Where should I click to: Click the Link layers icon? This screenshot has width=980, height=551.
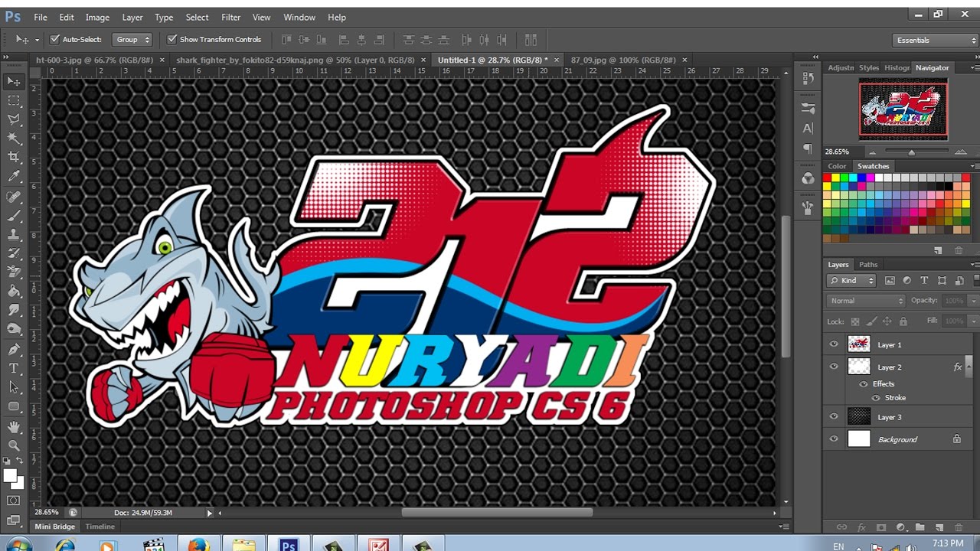click(841, 527)
